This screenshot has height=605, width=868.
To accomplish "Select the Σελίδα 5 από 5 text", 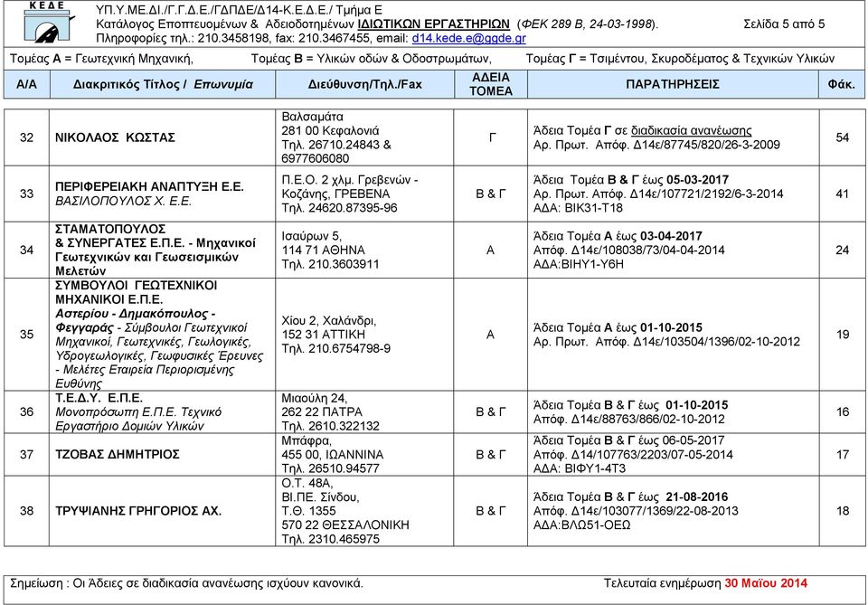I will tap(784, 24).
